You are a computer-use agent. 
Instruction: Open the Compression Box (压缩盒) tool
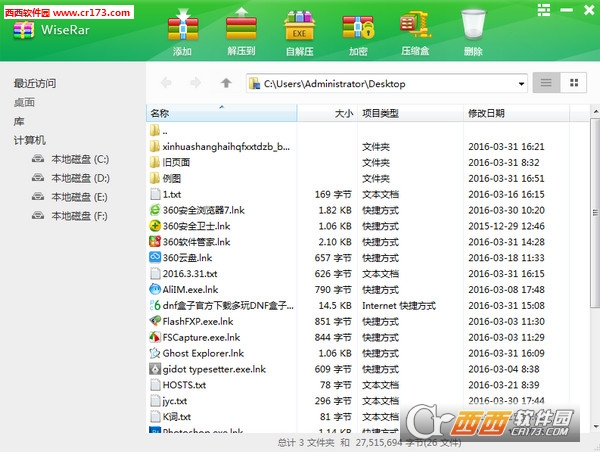point(415,28)
